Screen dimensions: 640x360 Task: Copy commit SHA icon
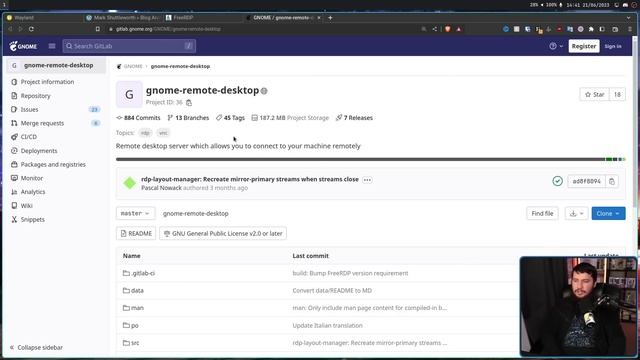612,181
